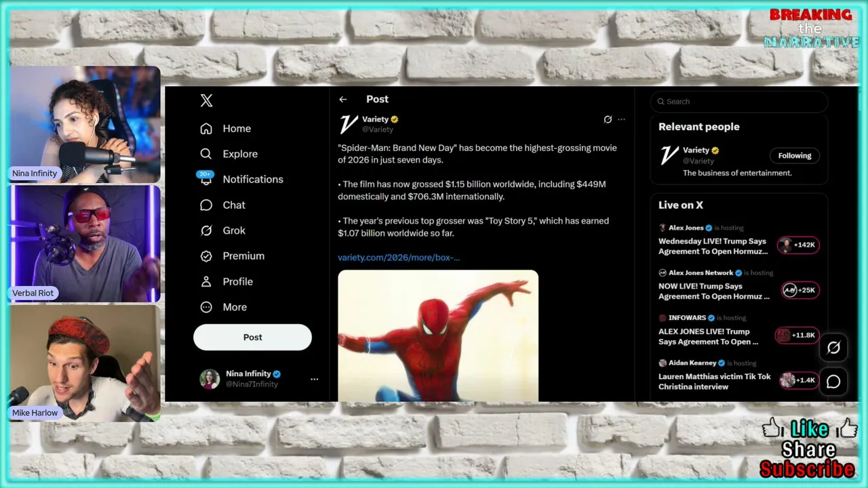868x488 pixels.
Task: Click the search magnifier icon
Action: point(660,102)
